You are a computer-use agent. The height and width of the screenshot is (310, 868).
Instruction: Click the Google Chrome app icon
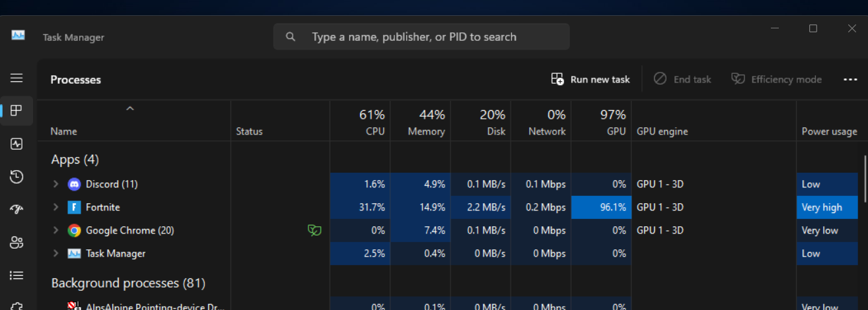pyautogui.click(x=74, y=230)
